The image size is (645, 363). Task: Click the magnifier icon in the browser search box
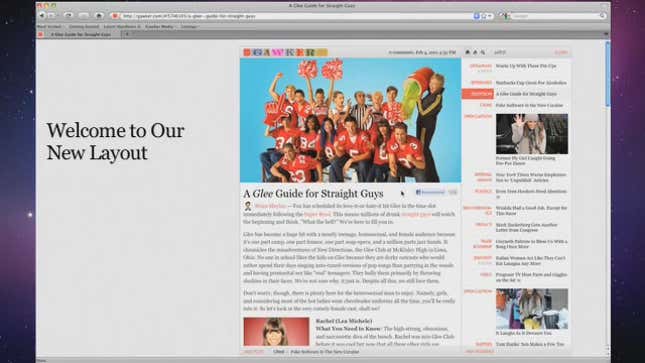602,16
